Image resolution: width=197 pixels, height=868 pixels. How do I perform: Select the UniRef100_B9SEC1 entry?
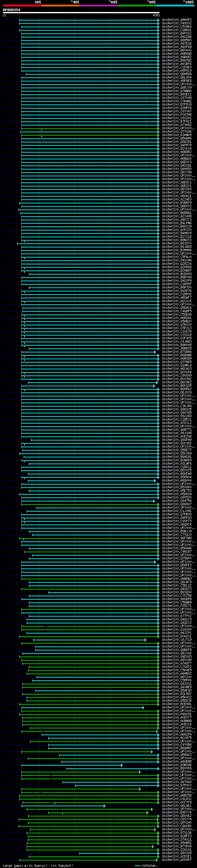[176, 94]
